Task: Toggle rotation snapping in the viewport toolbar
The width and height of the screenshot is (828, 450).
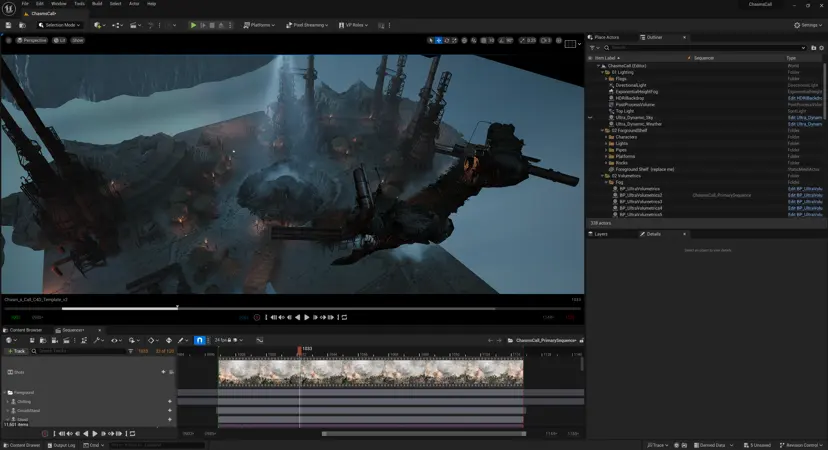Action: point(502,40)
